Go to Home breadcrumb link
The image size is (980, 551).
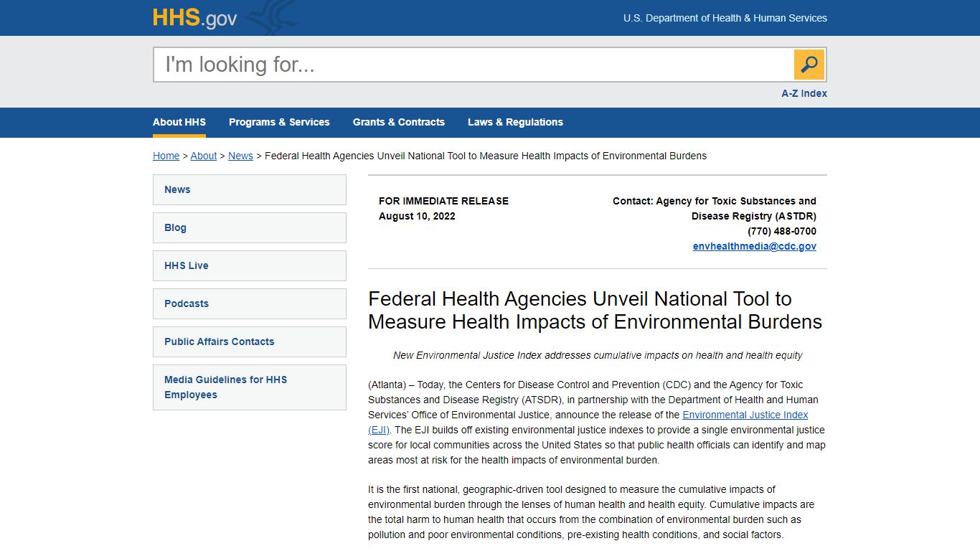[166, 156]
